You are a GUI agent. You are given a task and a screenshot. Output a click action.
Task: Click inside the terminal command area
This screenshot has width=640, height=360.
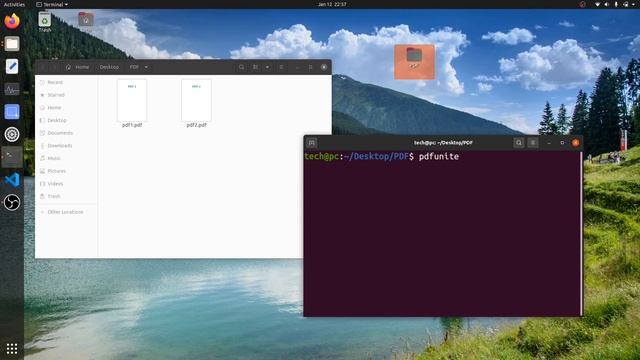point(442,233)
